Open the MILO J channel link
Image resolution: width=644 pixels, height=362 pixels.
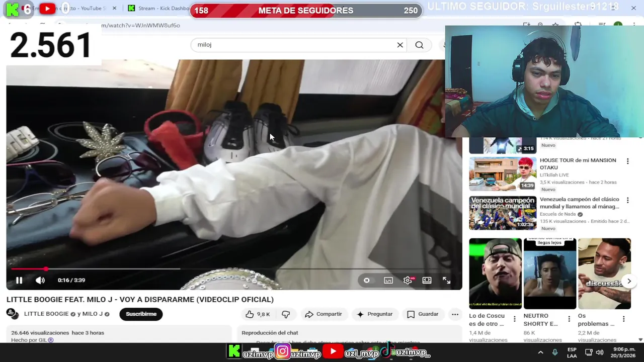93,314
